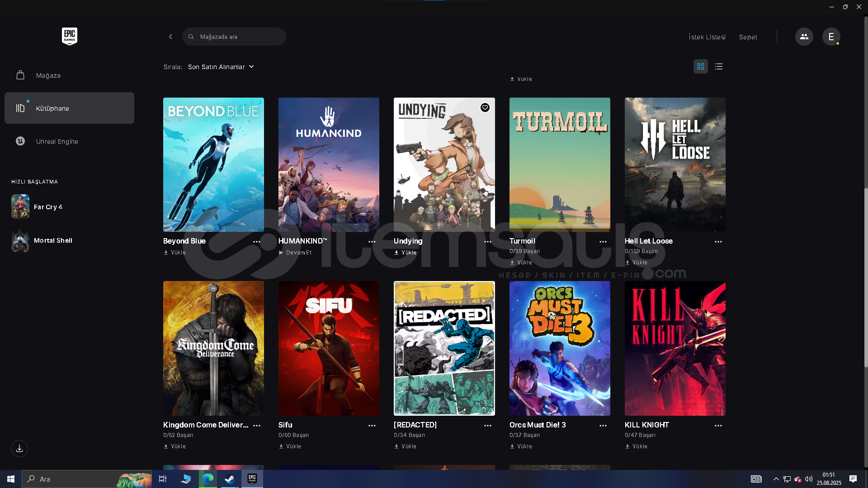Add Undying to favorites heart icon
868x488 pixels.
pyautogui.click(x=485, y=108)
